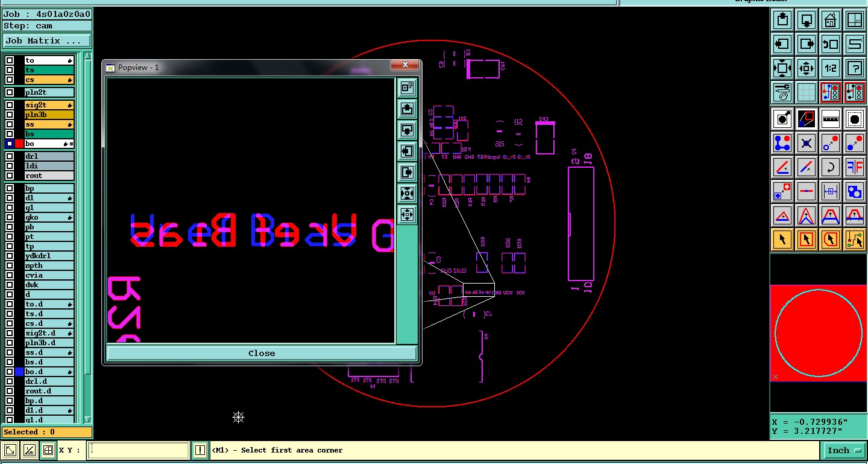Viewport: 868px width, 464px height.
Task: Select layer name pln3b
Action: click(49, 115)
